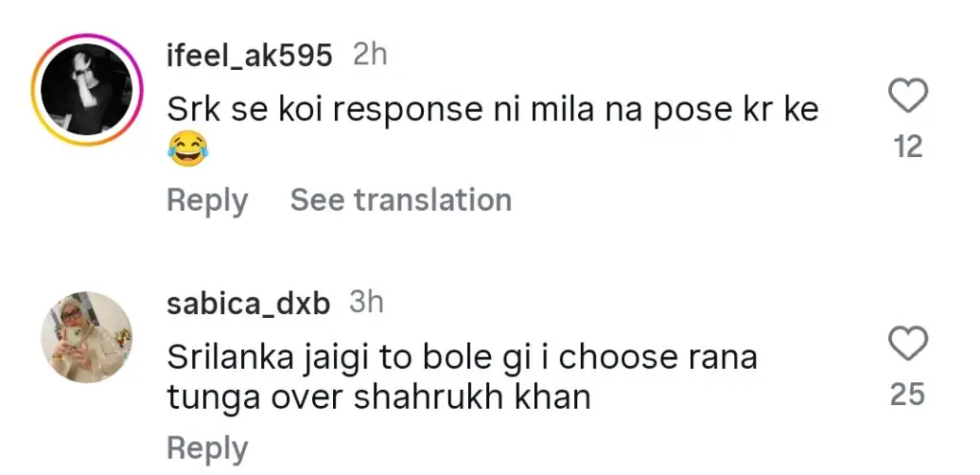Select the 'Srk se koi response' comment text

point(492,110)
